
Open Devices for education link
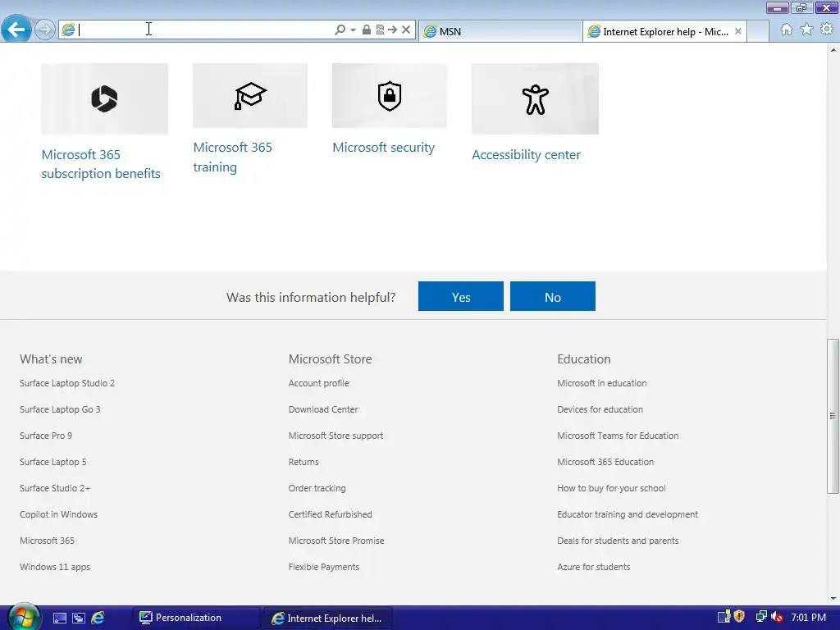click(x=600, y=409)
